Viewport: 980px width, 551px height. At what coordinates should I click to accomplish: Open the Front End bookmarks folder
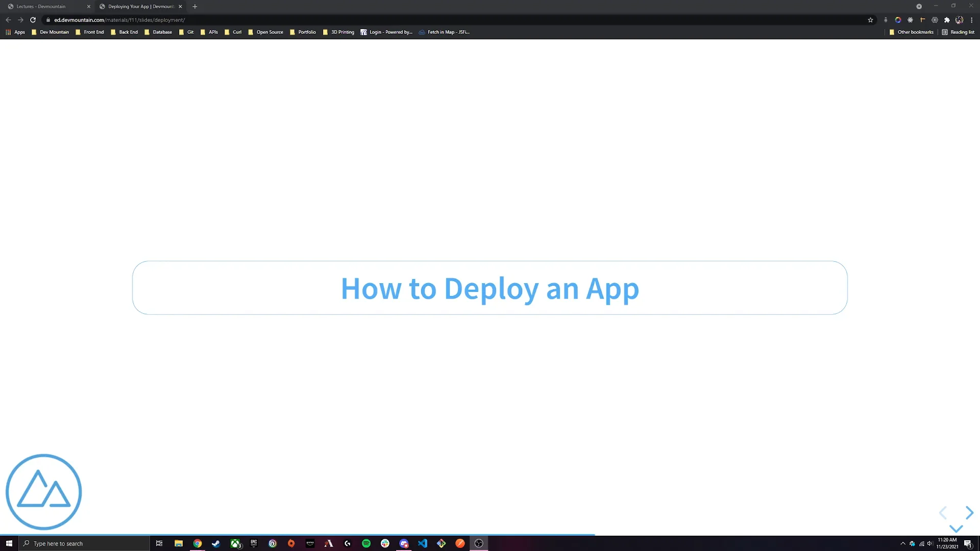(89, 32)
